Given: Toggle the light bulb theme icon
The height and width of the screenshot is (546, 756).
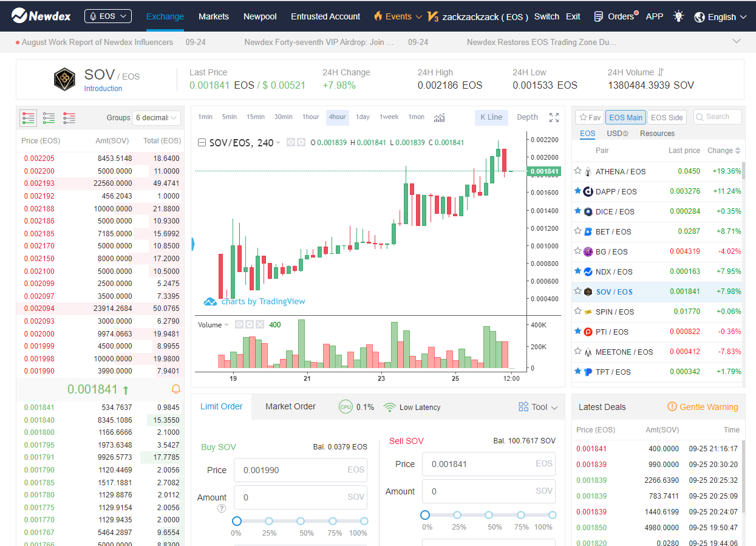Looking at the screenshot, I should 679,16.
